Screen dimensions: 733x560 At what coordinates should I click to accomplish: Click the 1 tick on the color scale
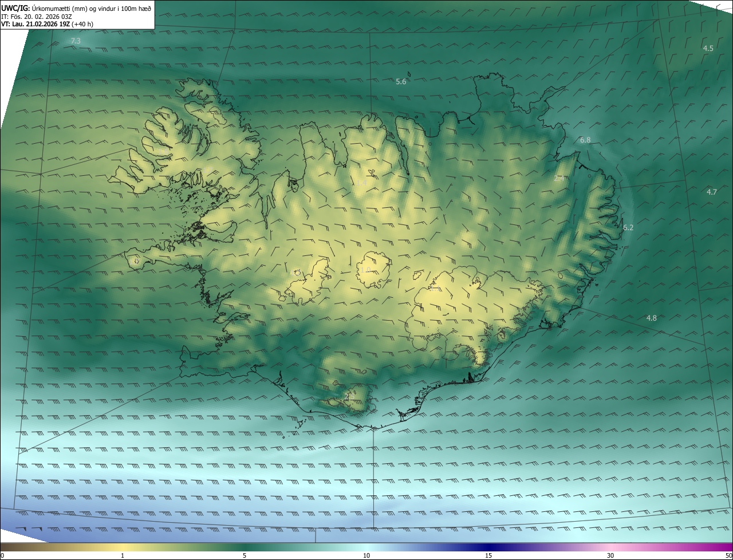123,555
